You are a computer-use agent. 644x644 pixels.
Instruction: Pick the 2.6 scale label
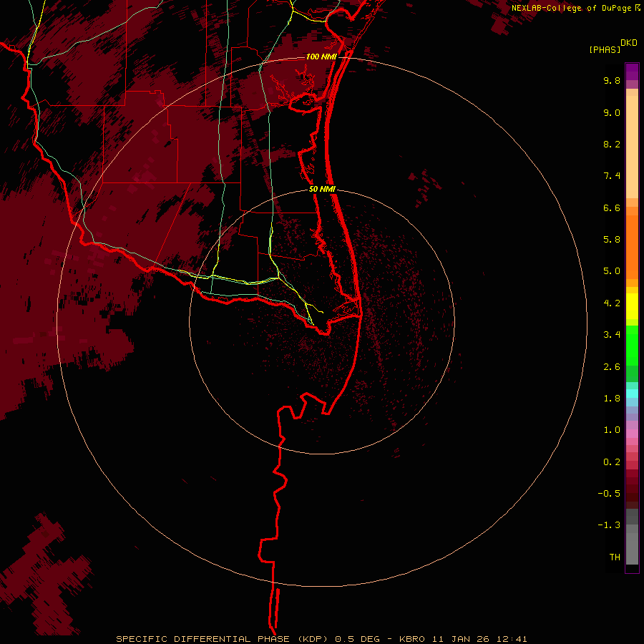click(x=612, y=367)
